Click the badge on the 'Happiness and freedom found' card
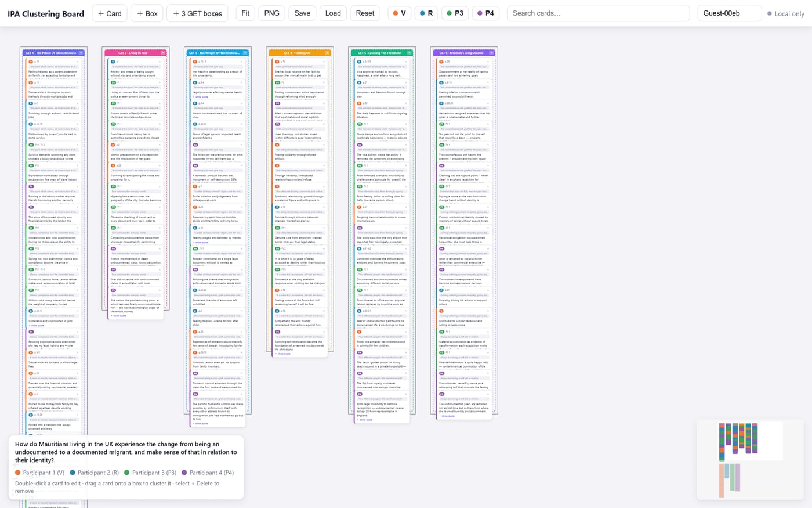This screenshot has height=508, width=812. click(359, 82)
